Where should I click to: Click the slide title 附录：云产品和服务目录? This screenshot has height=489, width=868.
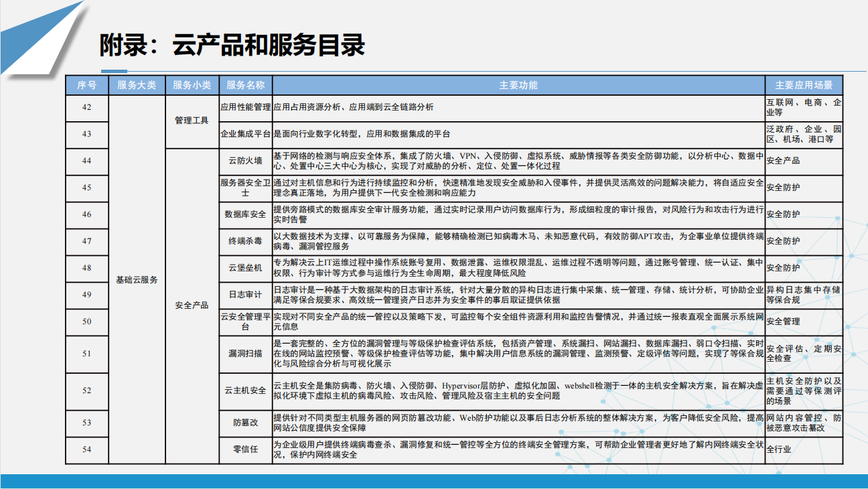click(232, 46)
